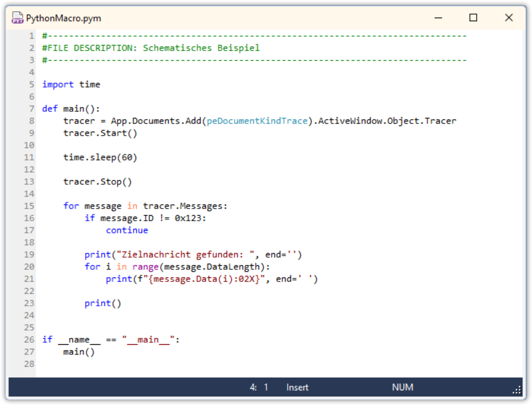Image resolution: width=532 pixels, height=405 pixels.
Task: Click line number 26 in the gutter
Action: coord(29,340)
